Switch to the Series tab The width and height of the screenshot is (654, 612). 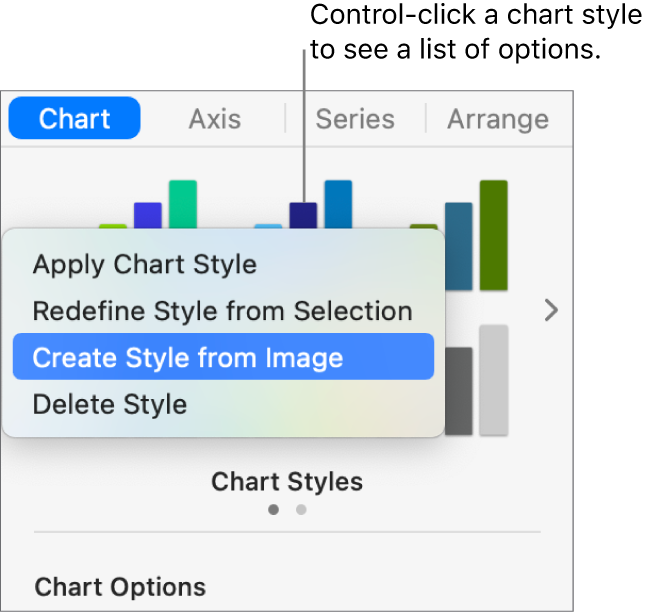click(x=354, y=119)
